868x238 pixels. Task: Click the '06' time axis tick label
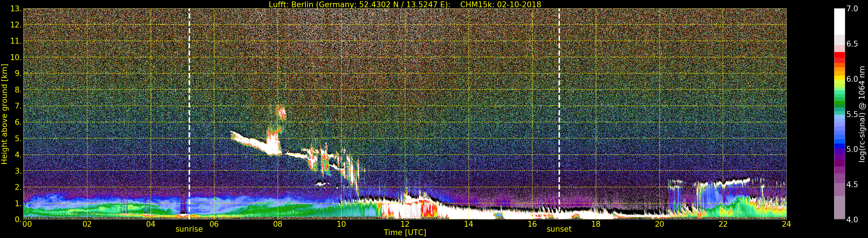pos(214,224)
